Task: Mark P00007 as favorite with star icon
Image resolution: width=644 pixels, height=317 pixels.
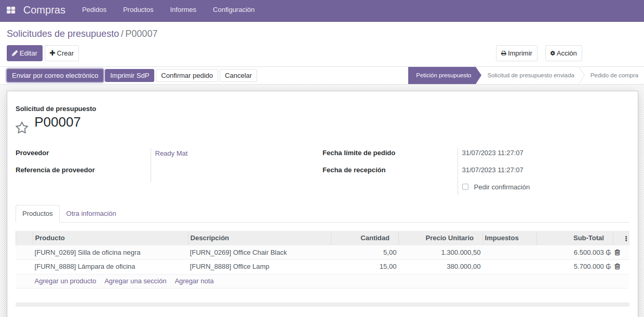Action: pyautogui.click(x=22, y=127)
